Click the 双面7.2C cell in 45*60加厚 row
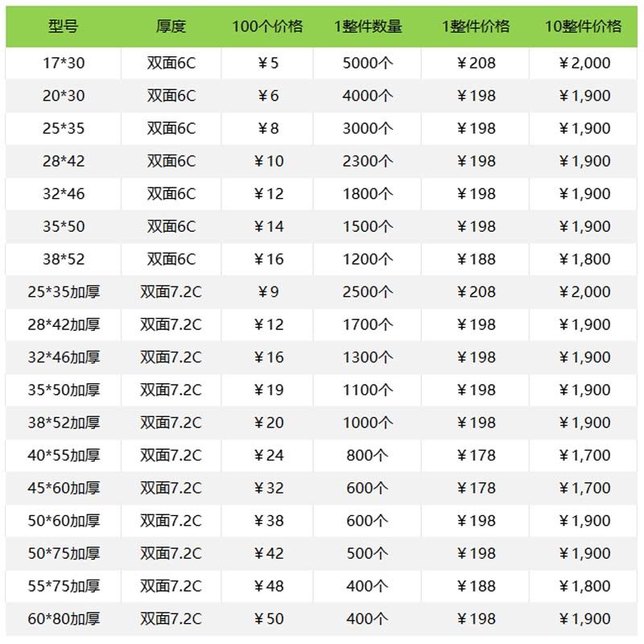 coord(171,488)
